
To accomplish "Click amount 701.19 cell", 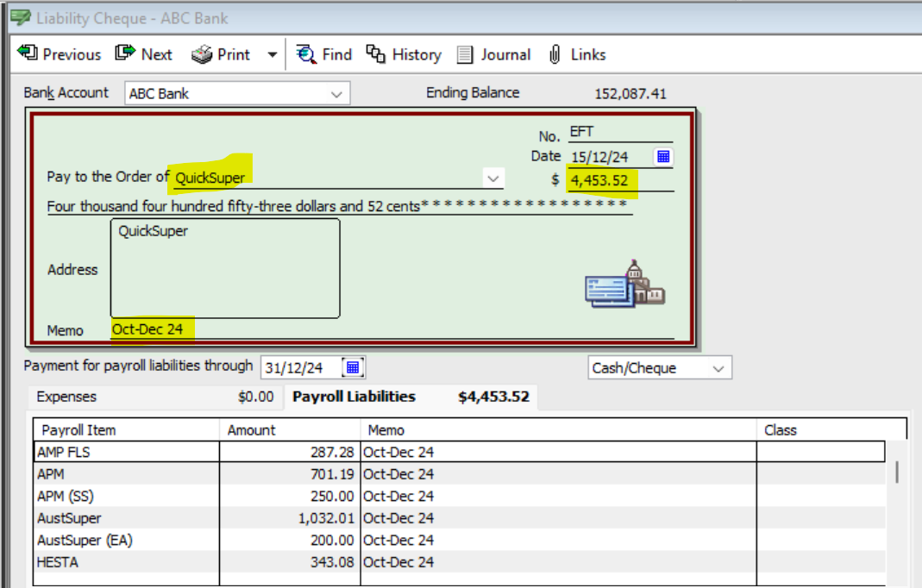I will click(290, 474).
